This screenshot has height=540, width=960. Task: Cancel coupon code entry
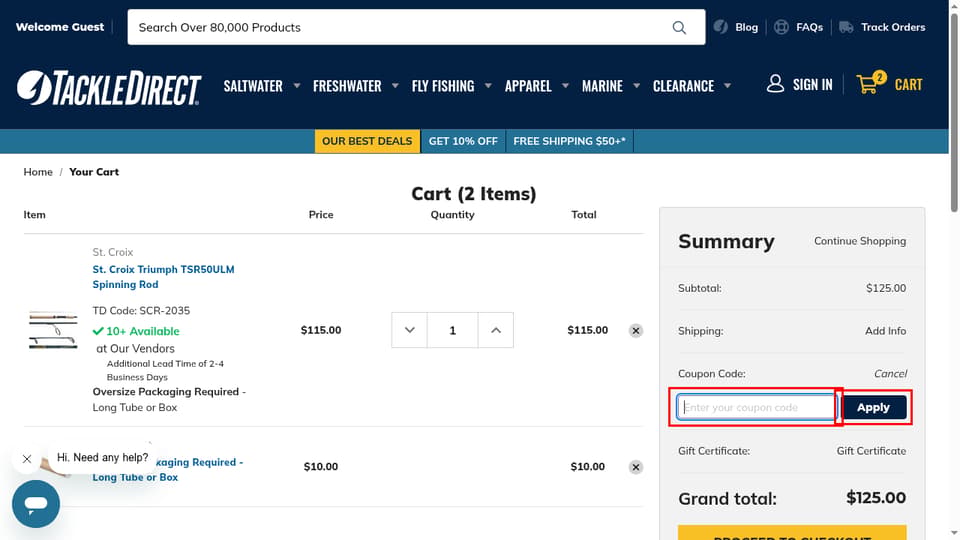890,373
